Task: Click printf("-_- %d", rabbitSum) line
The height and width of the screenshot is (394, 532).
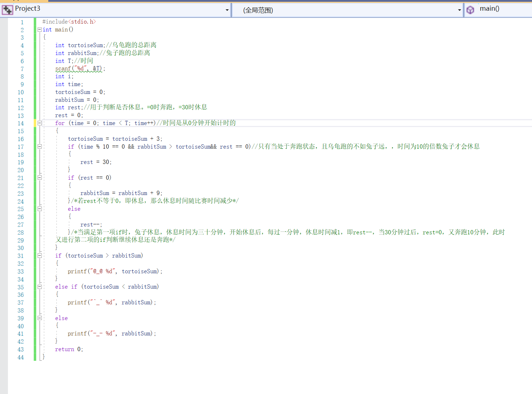Action: pos(112,334)
